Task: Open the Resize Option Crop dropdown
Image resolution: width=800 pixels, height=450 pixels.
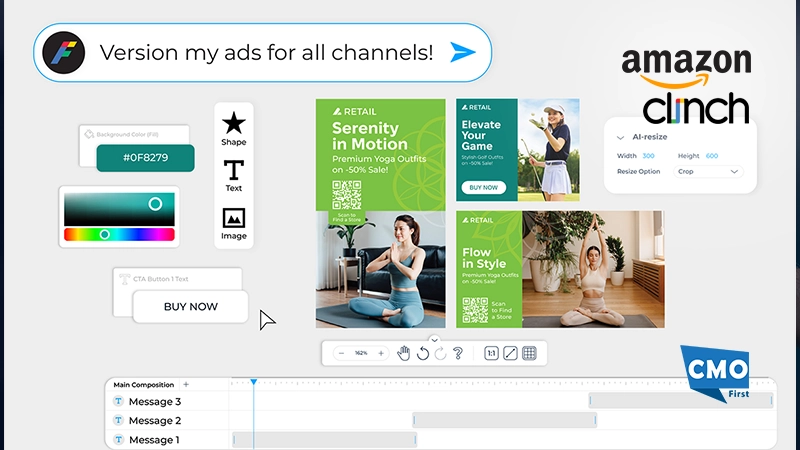Action: click(706, 172)
